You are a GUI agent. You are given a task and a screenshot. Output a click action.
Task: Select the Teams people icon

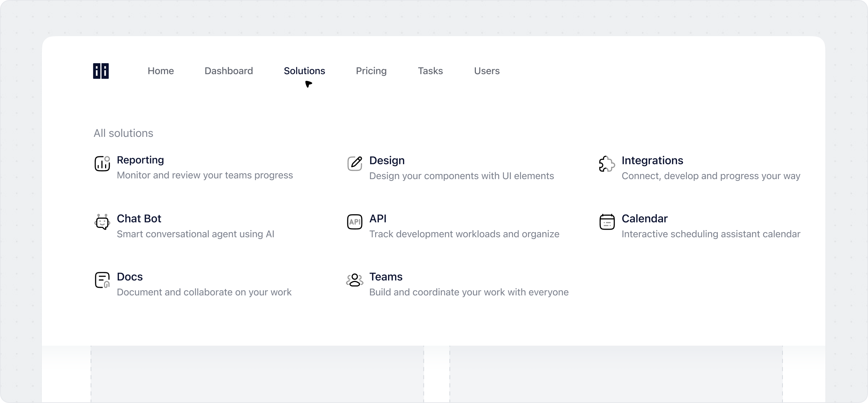(x=354, y=280)
